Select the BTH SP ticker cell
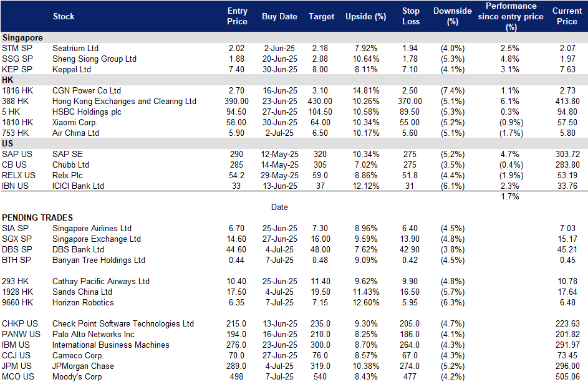588x382 pixels. tap(16, 260)
